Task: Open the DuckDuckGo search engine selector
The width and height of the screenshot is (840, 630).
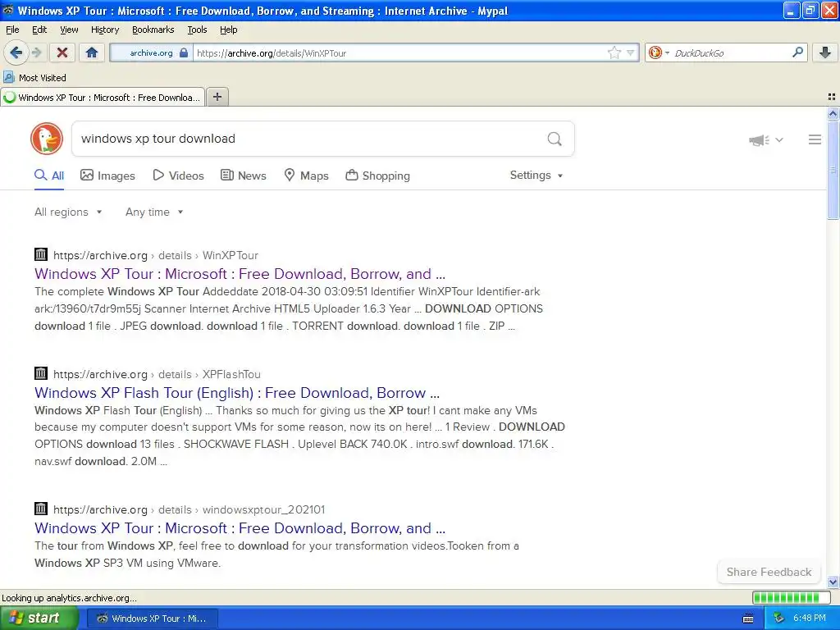Action: coord(659,52)
